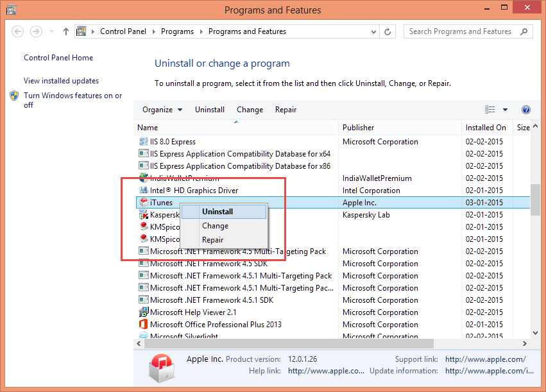Click Apple Inc. publisher cell
546x392 pixels.
(x=359, y=203)
